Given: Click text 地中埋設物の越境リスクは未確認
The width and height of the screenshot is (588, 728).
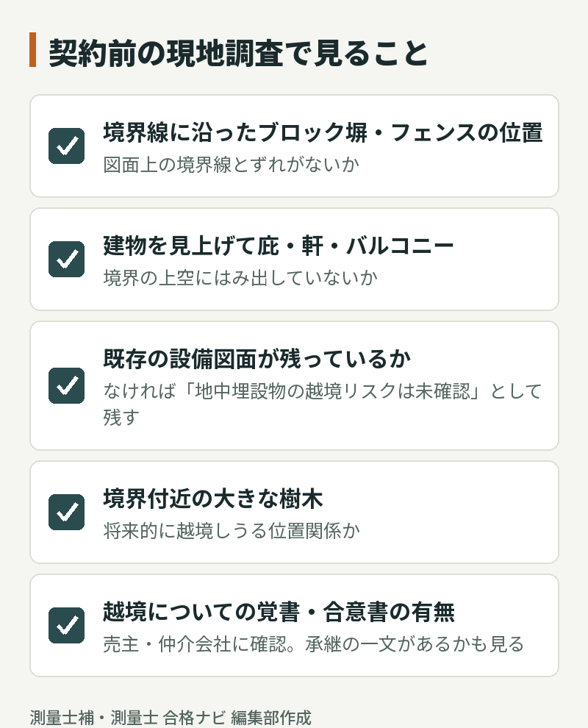Looking at the screenshot, I should point(332,391).
